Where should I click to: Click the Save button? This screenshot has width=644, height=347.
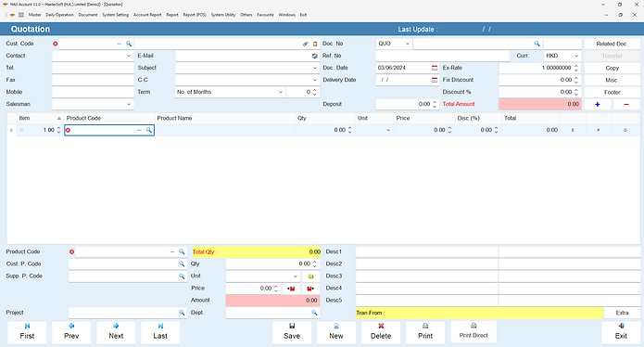coord(292,332)
